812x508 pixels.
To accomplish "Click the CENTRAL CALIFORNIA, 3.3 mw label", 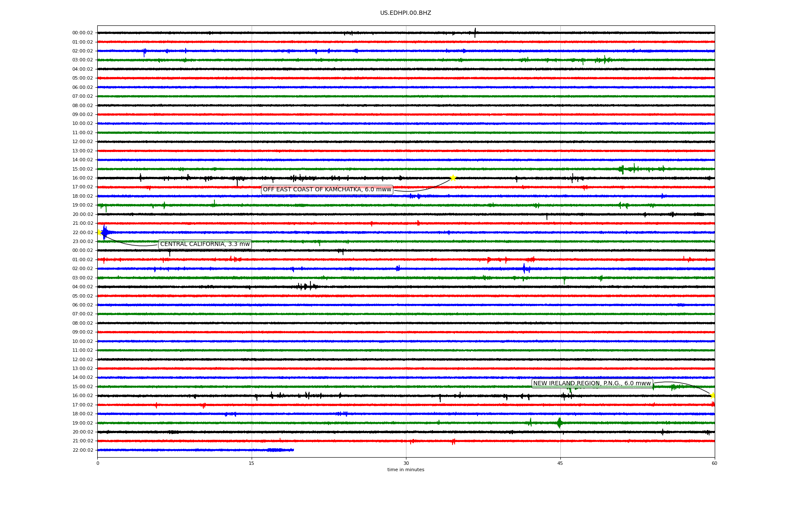I will pos(205,244).
